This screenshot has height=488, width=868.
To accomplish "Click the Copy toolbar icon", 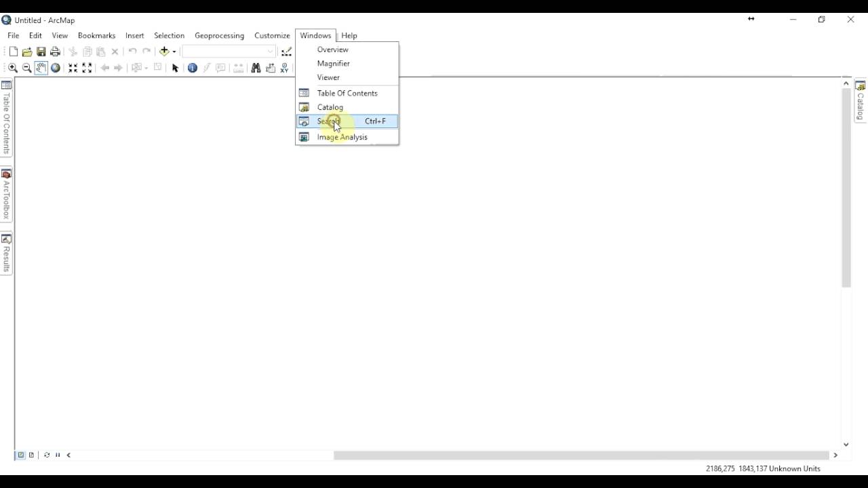I will [x=87, y=52].
